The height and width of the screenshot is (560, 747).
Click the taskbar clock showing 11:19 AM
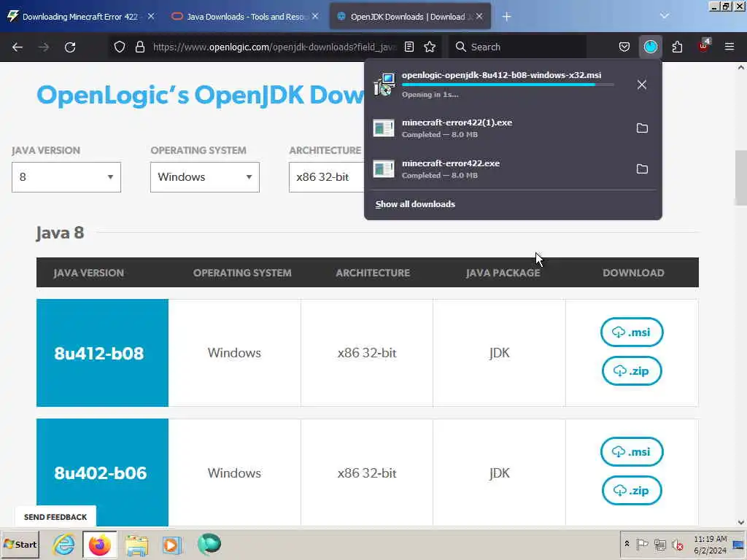710,545
